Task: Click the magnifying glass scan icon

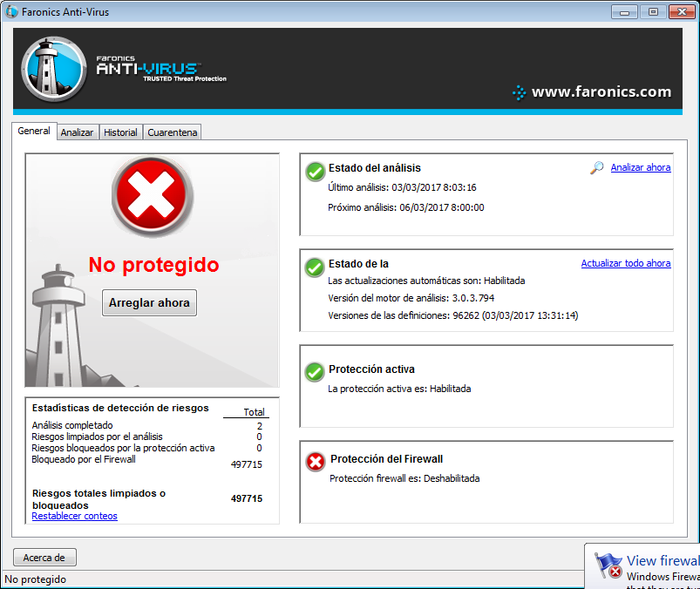Action: point(597,168)
